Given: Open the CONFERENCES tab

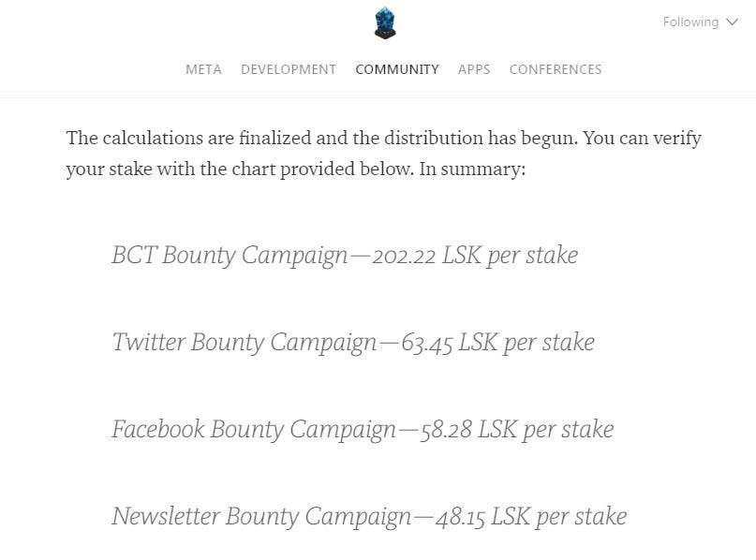Looking at the screenshot, I should pyautogui.click(x=556, y=69).
